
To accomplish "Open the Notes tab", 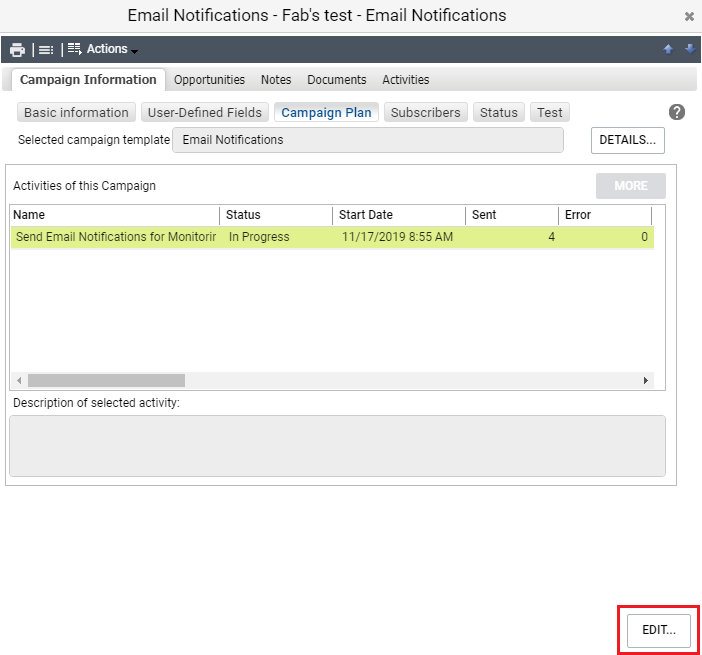I will tap(276, 80).
